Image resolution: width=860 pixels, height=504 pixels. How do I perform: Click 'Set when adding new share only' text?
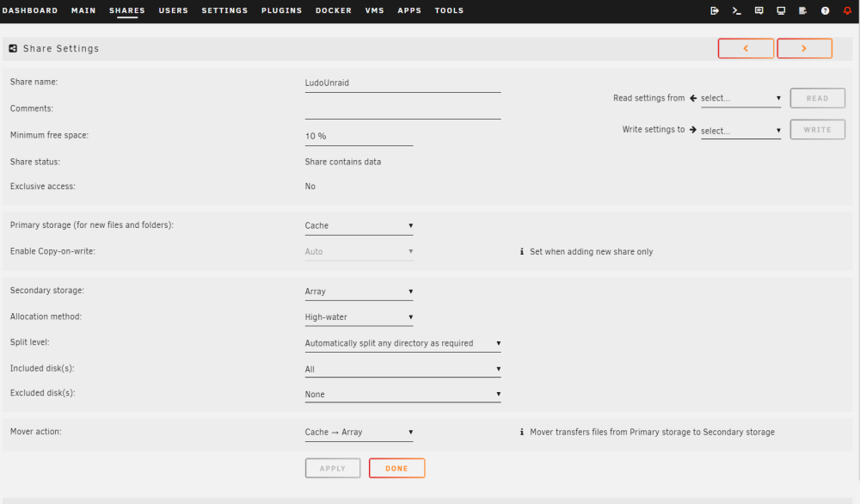592,252
